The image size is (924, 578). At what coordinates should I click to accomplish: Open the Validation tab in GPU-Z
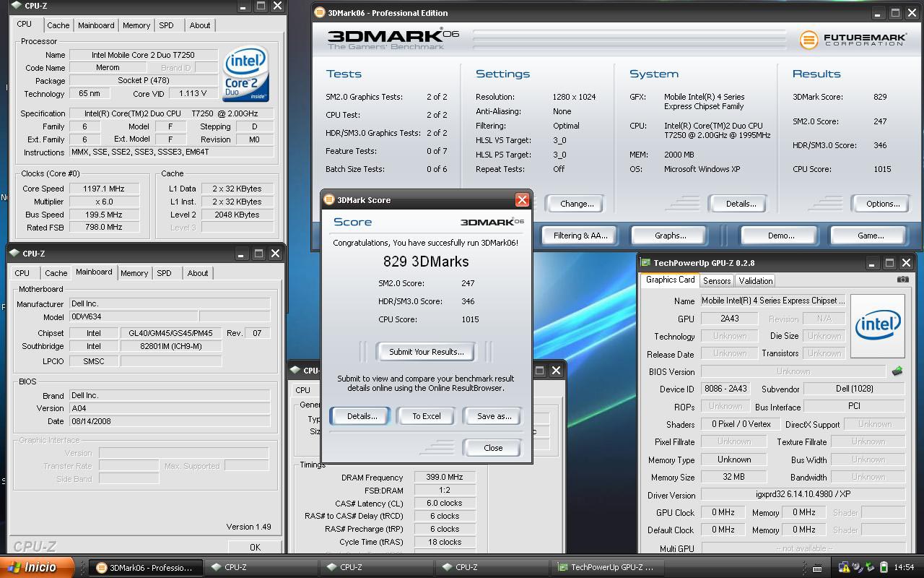click(756, 280)
